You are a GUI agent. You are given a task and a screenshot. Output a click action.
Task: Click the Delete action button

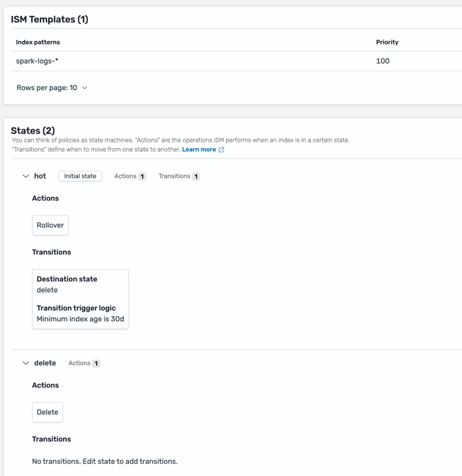(x=47, y=412)
